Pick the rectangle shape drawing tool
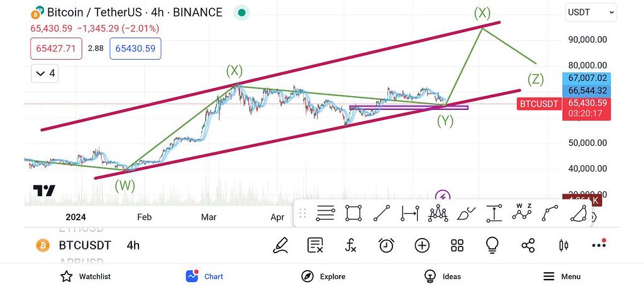Image resolution: width=644 pixels, height=289 pixels. (x=353, y=214)
